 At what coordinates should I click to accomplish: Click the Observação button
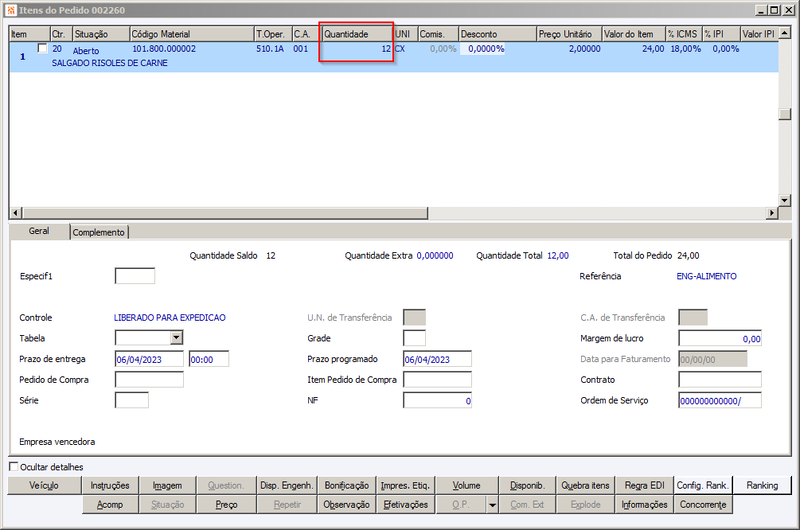tap(346, 505)
